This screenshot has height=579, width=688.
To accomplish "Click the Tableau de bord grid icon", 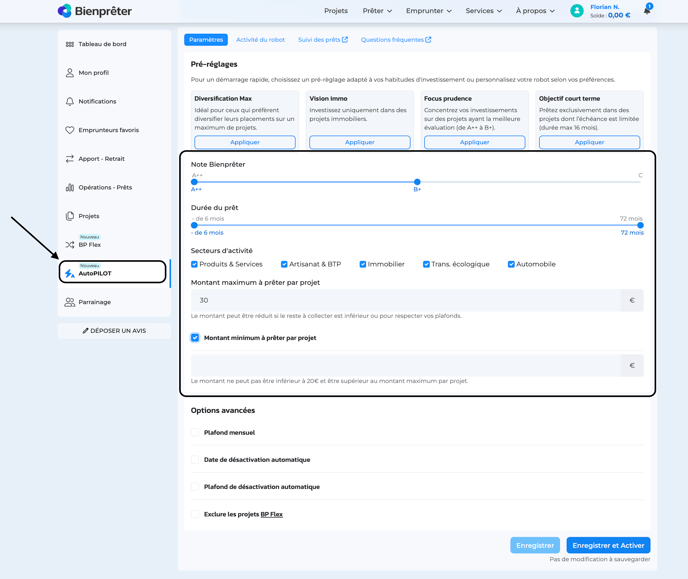I will tap(70, 44).
